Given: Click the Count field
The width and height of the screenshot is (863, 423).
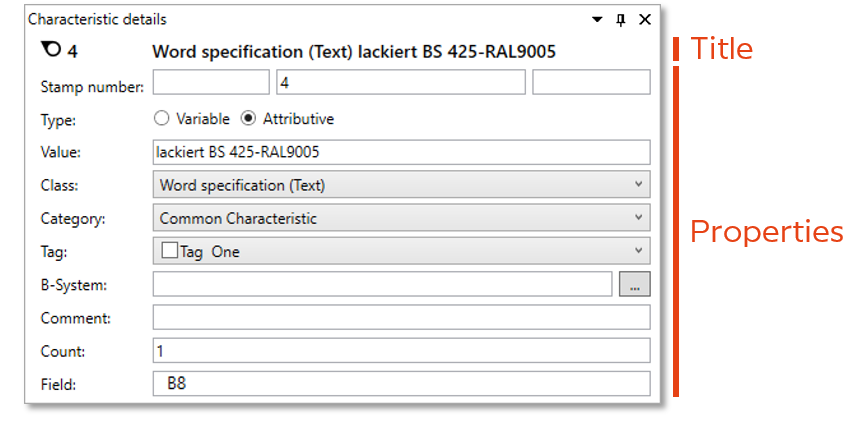Looking at the screenshot, I should point(401,351).
